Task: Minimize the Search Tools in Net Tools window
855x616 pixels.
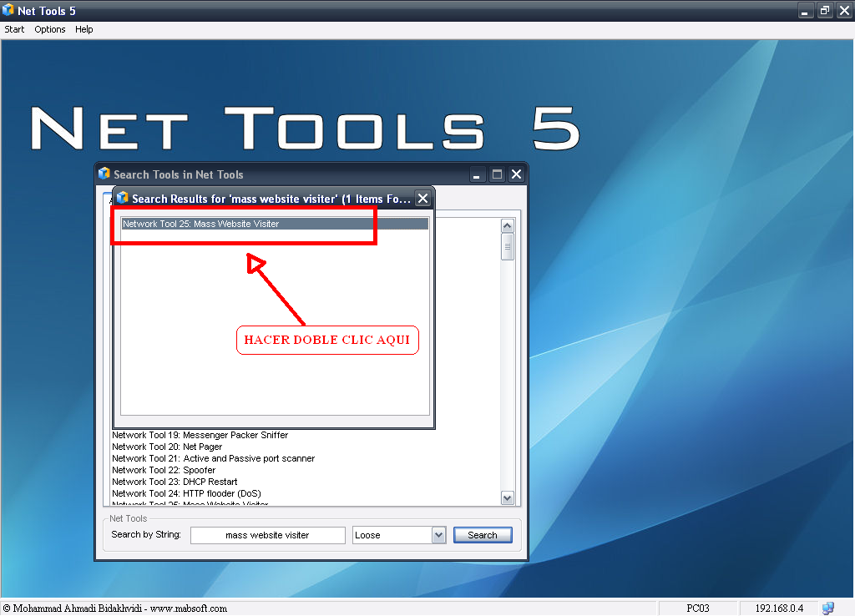Action: (477, 174)
